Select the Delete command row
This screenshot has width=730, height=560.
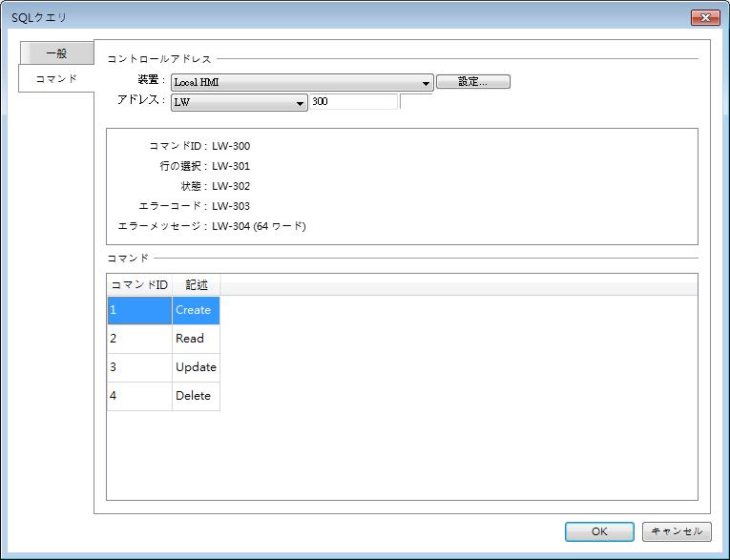pyautogui.click(x=194, y=396)
